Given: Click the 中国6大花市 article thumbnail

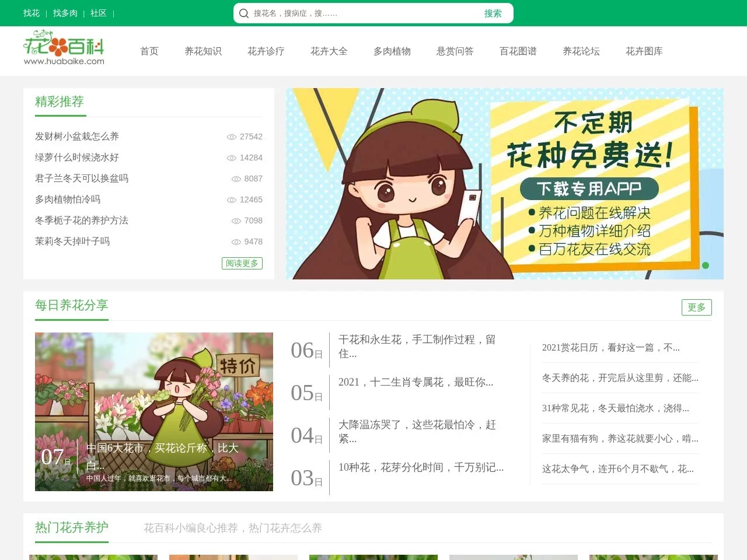Looking at the screenshot, I should coord(154,412).
